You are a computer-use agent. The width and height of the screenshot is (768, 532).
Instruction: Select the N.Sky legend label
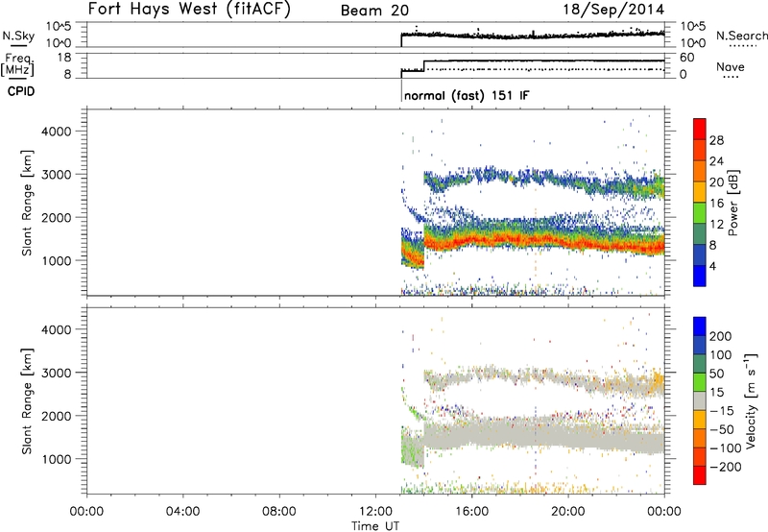(18, 36)
